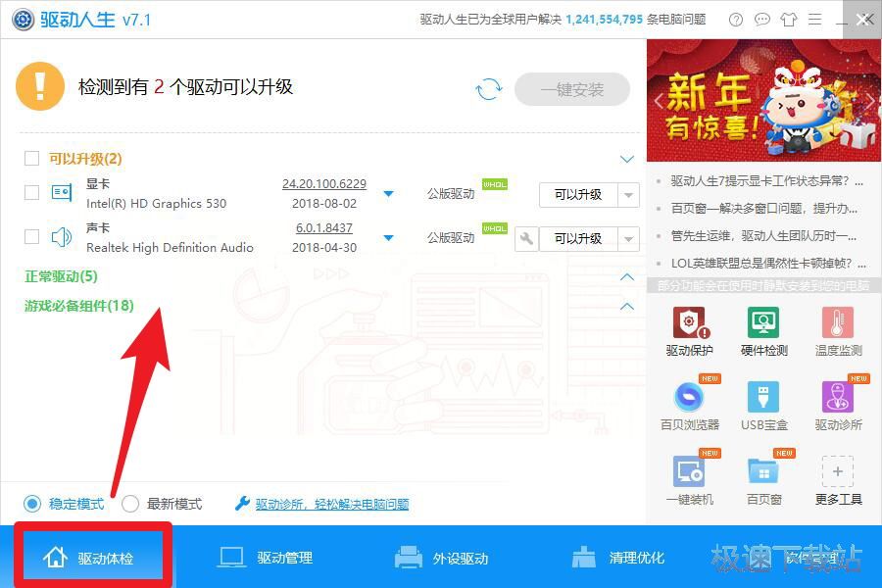Viewport: 882px width, 588px height.
Task: Click the 新年有惊喜 banner
Action: [763, 100]
